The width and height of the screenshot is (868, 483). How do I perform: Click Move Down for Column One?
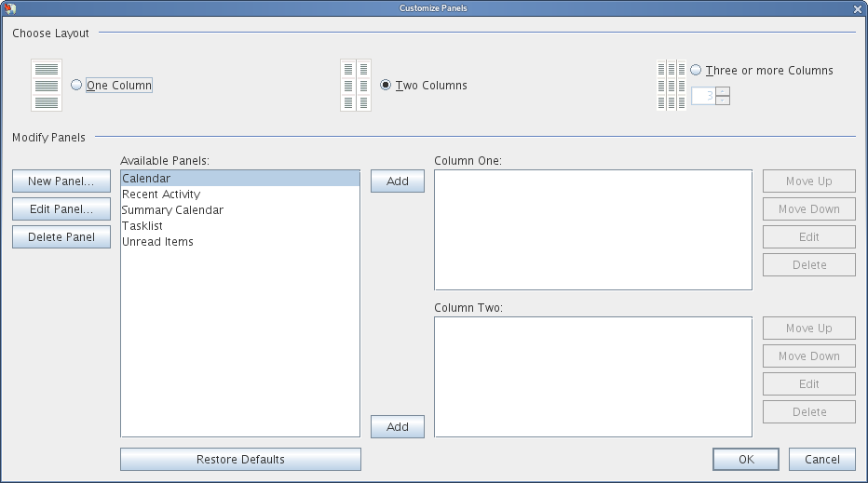[808, 209]
